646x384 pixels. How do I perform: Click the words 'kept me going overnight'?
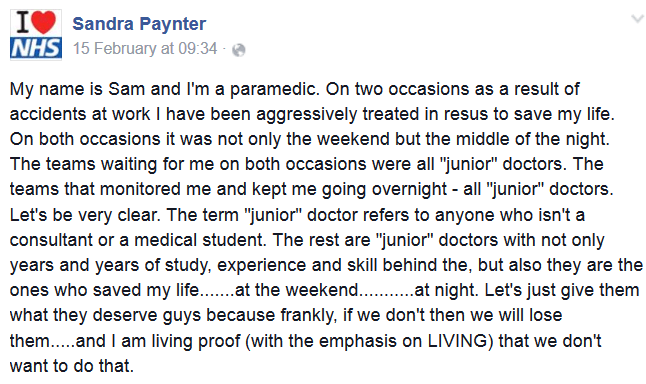tap(349, 190)
